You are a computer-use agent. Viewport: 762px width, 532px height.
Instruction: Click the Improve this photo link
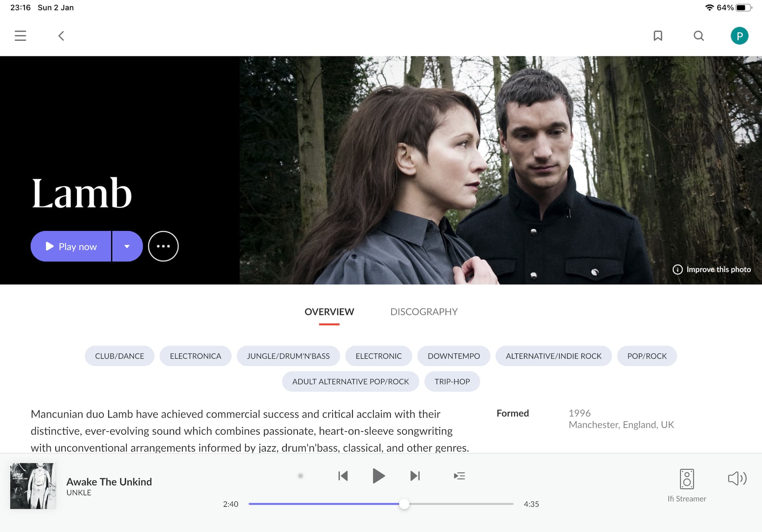[x=712, y=269]
